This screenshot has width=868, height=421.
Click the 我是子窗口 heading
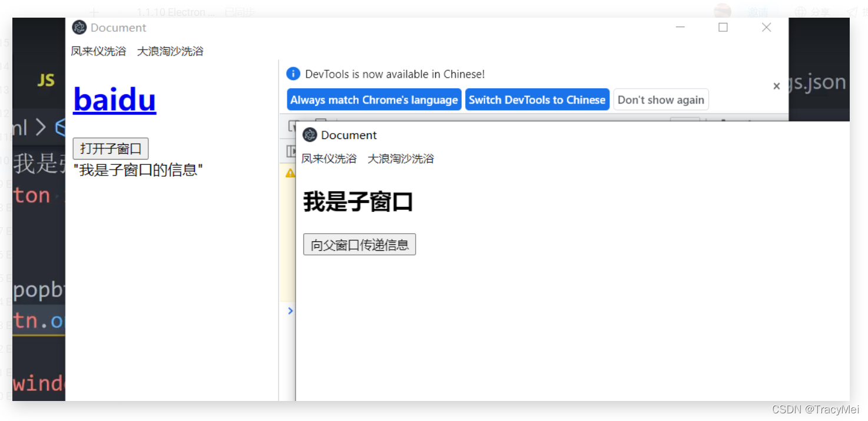(357, 202)
